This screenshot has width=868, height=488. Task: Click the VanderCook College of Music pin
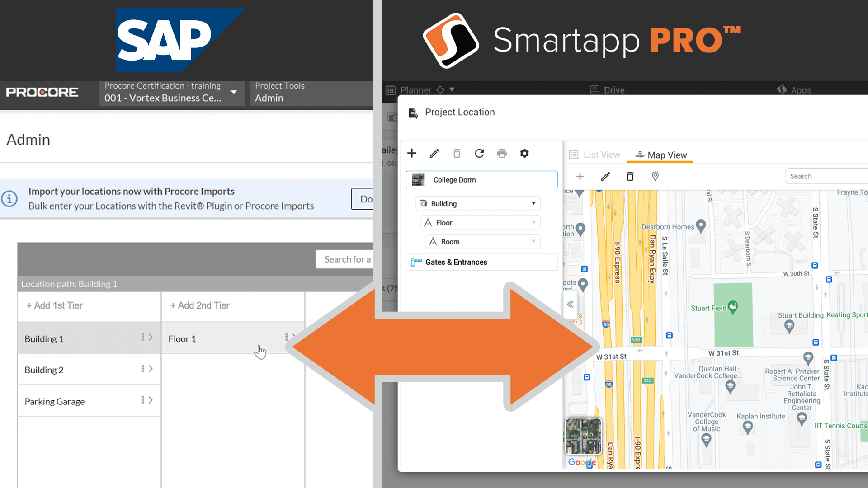point(706,439)
